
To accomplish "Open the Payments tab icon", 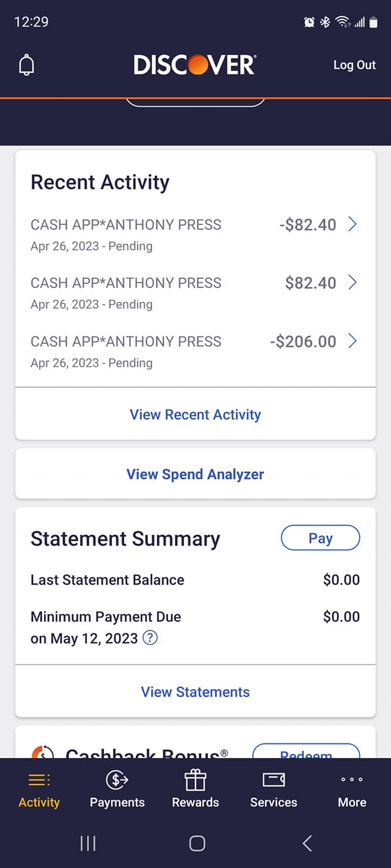I will pyautogui.click(x=117, y=780).
